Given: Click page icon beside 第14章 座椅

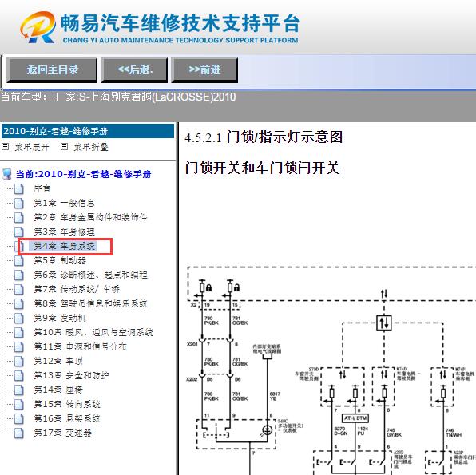Looking at the screenshot, I should pos(19,390).
